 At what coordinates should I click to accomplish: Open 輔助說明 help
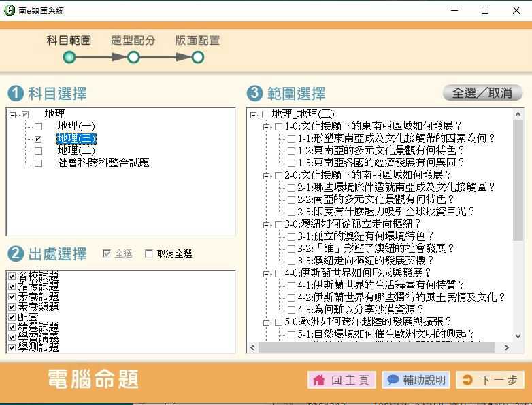coord(416,380)
